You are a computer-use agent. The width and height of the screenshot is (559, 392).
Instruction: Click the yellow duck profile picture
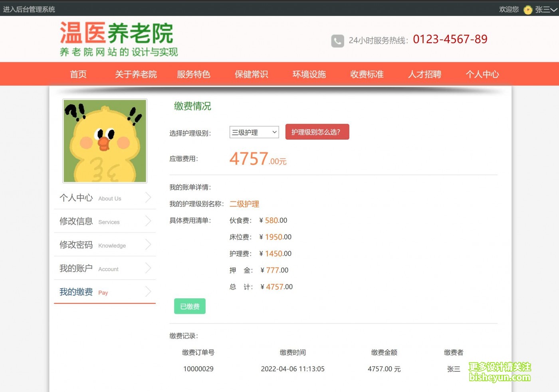pos(105,141)
